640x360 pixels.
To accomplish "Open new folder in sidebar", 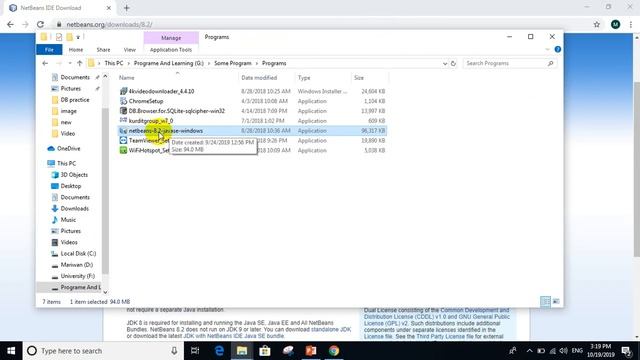I will tap(66, 122).
